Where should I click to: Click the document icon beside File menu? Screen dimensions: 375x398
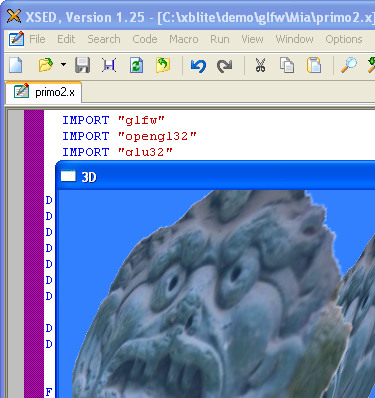click(x=16, y=39)
